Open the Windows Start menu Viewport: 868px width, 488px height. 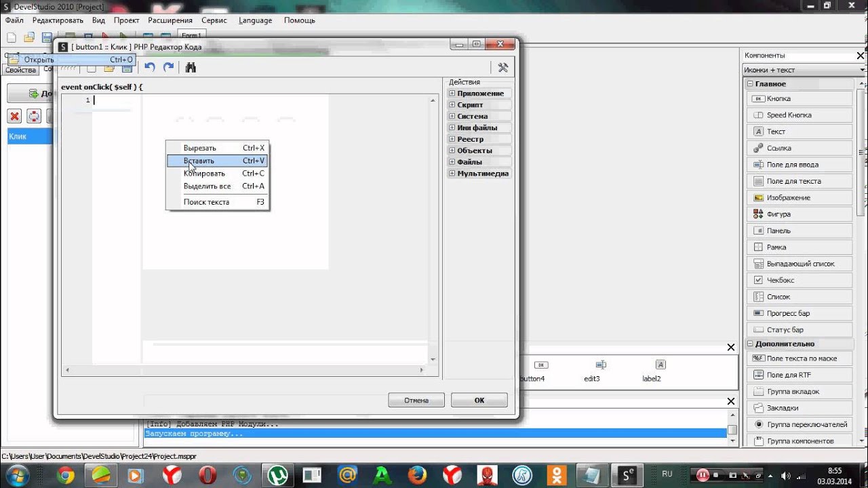click(x=16, y=475)
